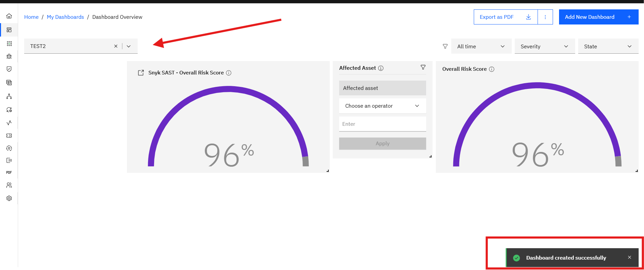Image resolution: width=644 pixels, height=270 pixels.
Task: Show info for Overall Risk Score widget
Action: 492,69
